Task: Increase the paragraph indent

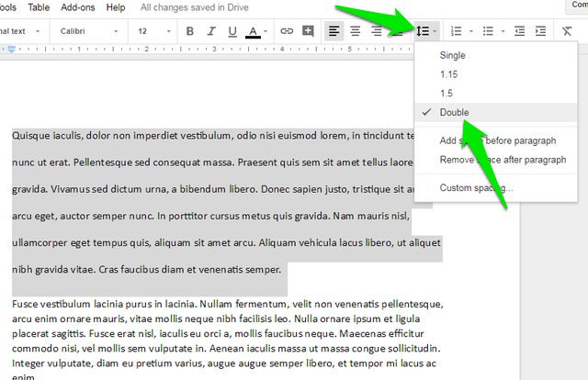Action: click(x=540, y=31)
